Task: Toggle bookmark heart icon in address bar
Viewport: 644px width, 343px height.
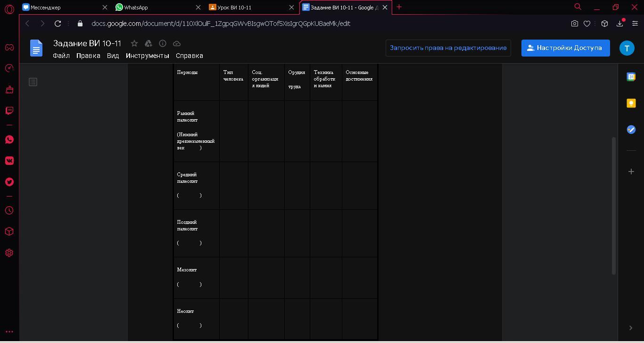Action: [x=587, y=24]
